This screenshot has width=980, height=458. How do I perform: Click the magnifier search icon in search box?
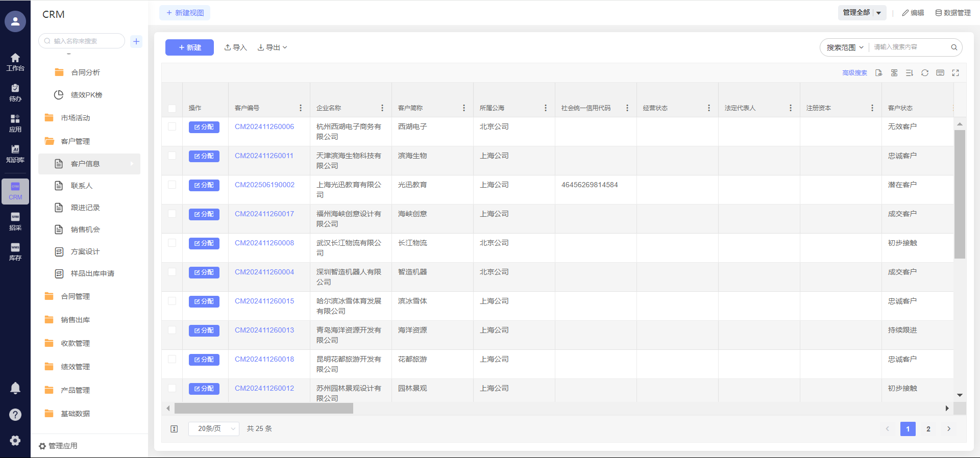point(953,47)
